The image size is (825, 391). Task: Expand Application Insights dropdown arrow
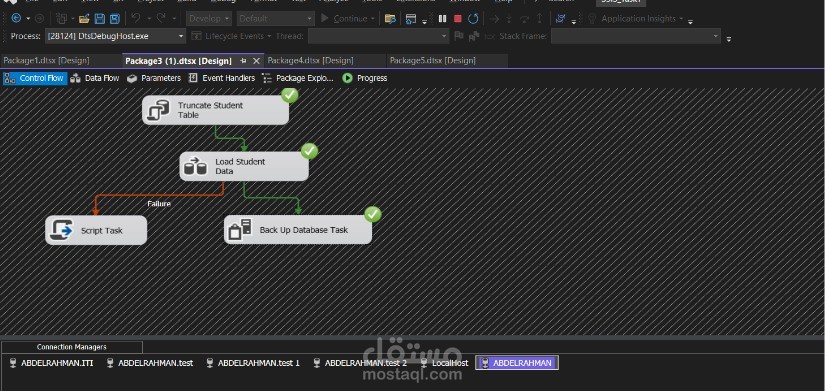tap(681, 19)
